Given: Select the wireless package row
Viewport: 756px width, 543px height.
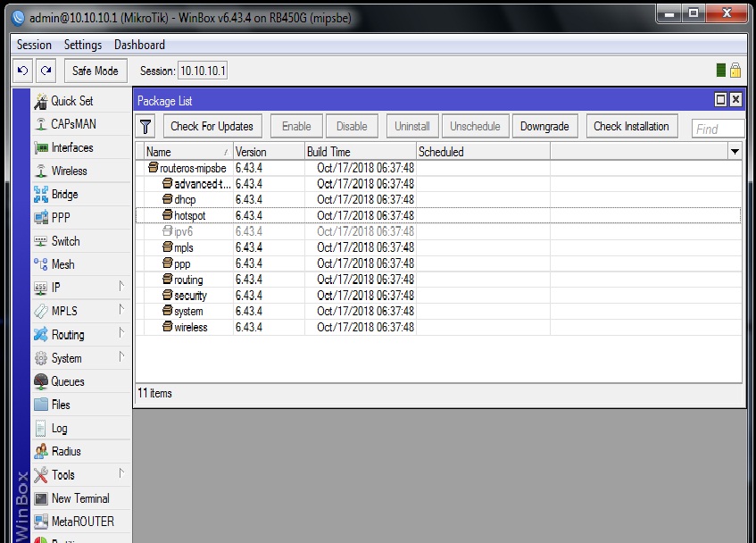Looking at the screenshot, I should (x=439, y=327).
